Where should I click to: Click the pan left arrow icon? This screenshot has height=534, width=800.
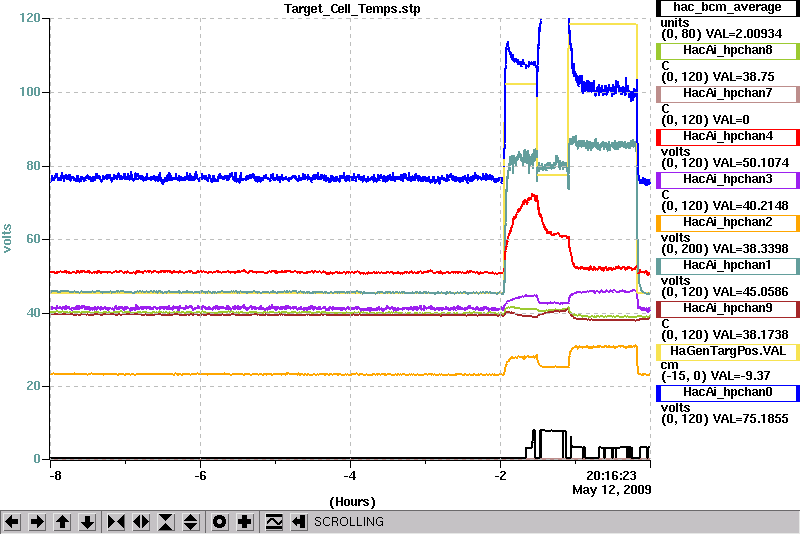pyautogui.click(x=12, y=522)
